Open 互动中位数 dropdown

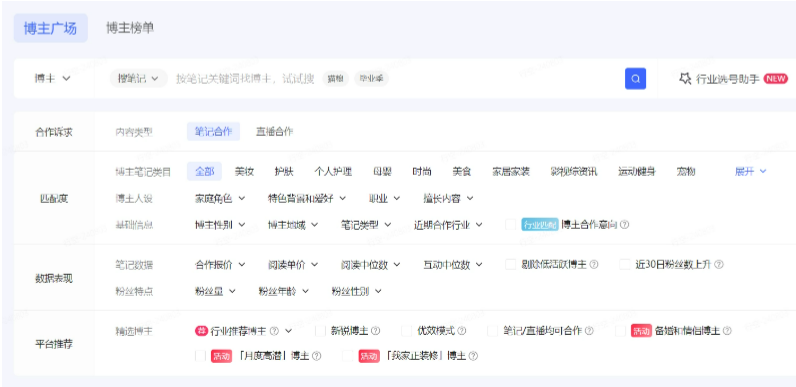click(453, 265)
